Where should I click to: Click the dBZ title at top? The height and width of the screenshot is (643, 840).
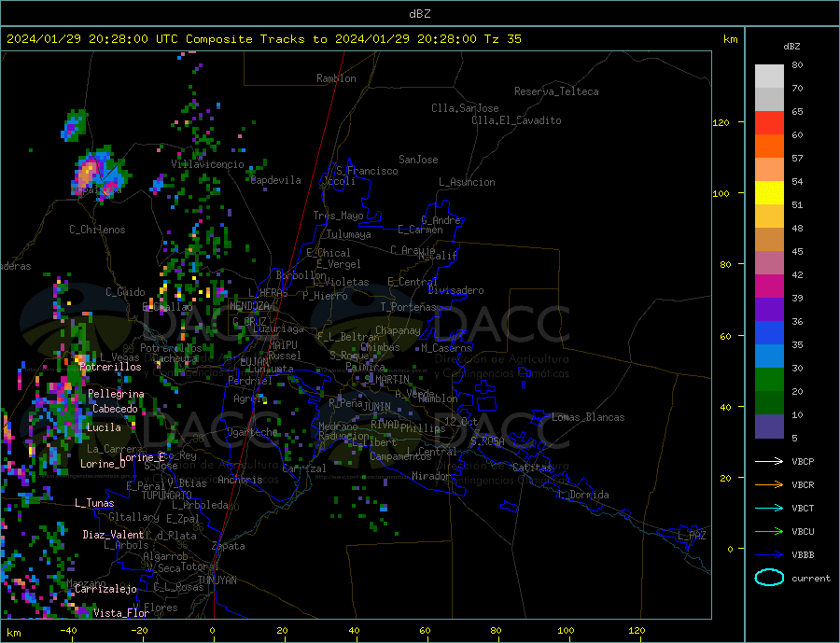419,14
